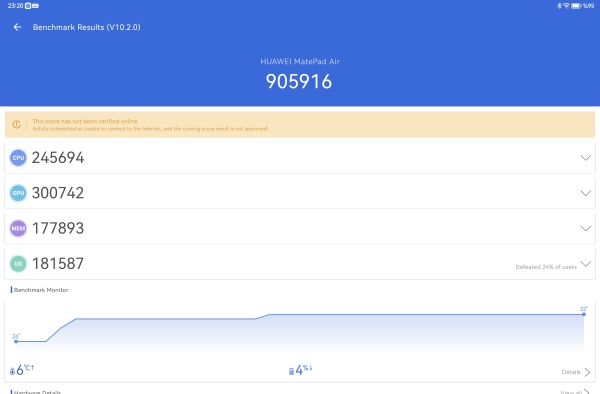Tap the battery icon in status bar
This screenshot has width=600, height=394.
[576, 6]
